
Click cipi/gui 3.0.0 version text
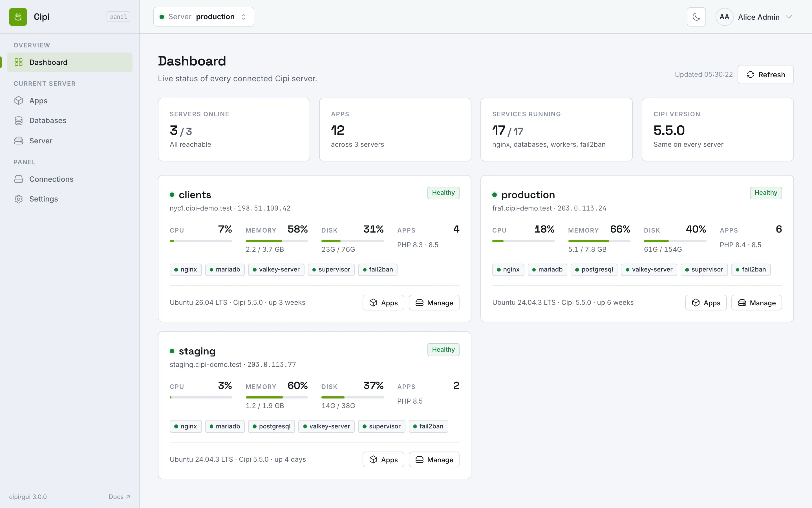(x=28, y=497)
